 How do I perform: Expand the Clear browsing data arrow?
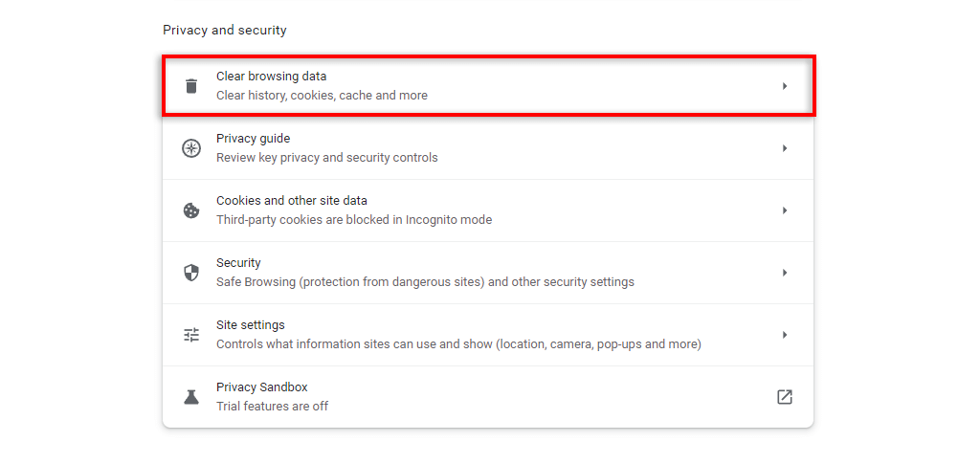pos(785,86)
